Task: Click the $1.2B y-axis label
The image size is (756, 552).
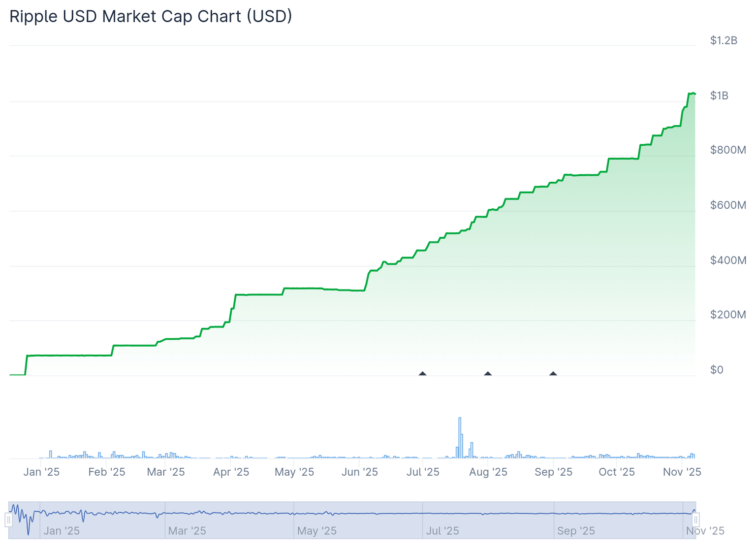Action: coord(724,40)
